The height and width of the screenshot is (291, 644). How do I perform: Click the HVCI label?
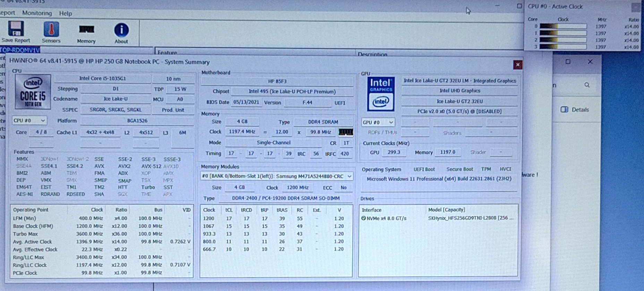(506, 169)
